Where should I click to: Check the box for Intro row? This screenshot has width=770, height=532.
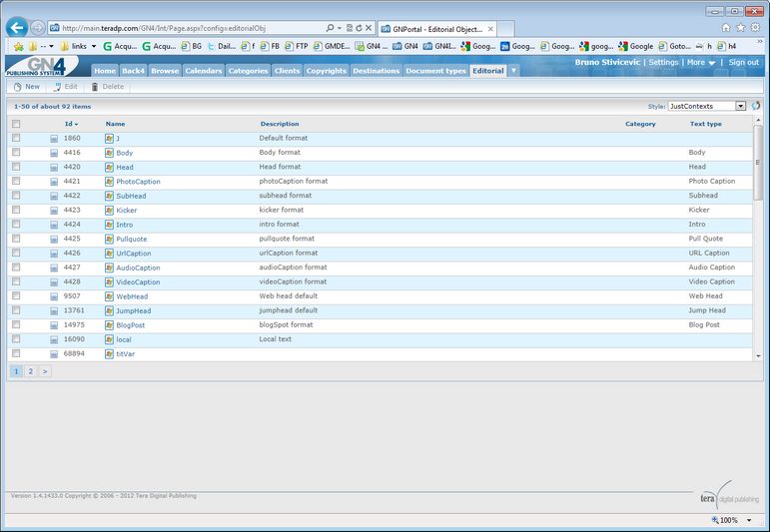click(x=16, y=224)
